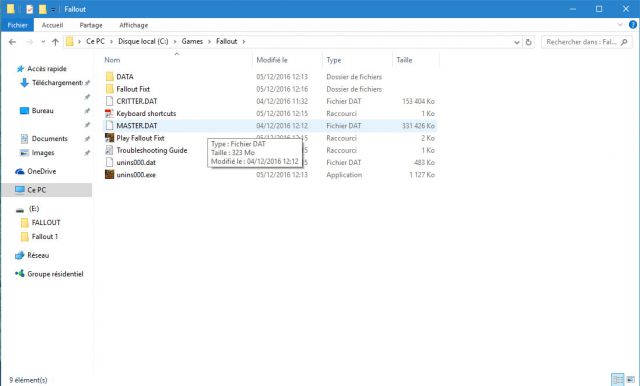640x386 pixels.
Task: Select Keyboard shortcuts PDF shortcut icon
Action: click(x=109, y=113)
